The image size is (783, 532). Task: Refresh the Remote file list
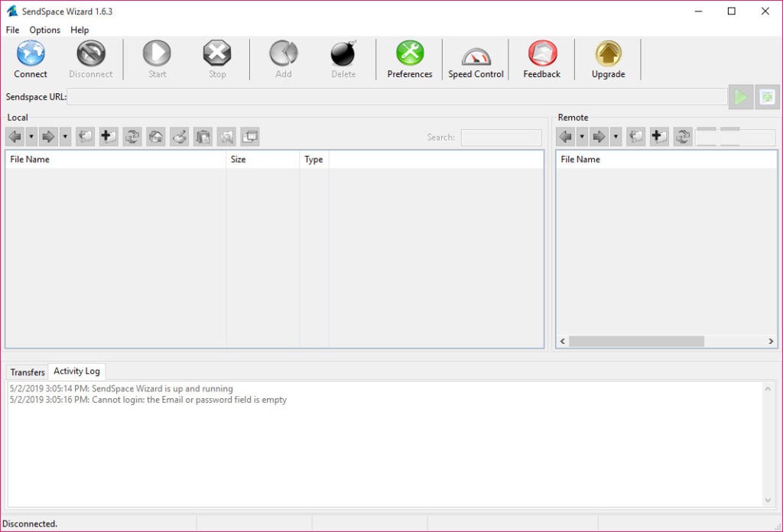(683, 137)
